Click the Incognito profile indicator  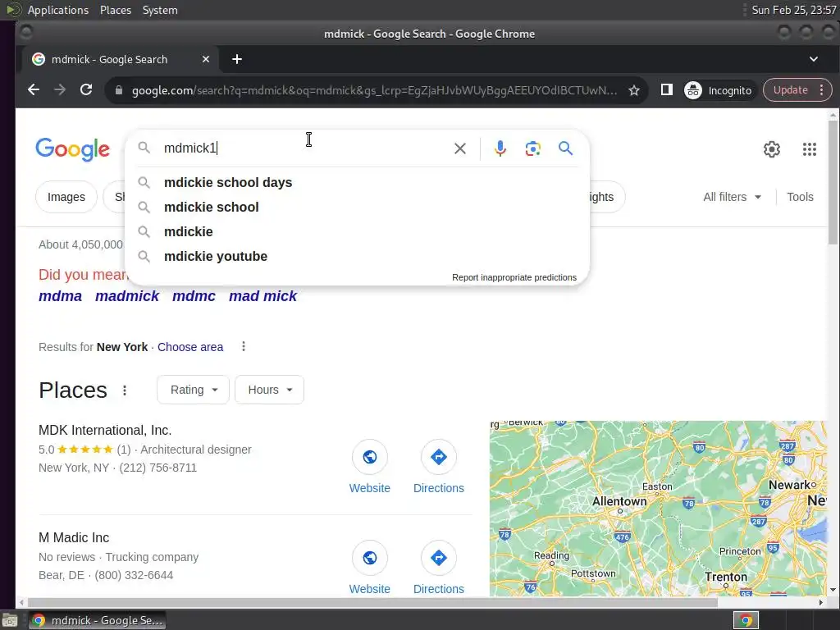tap(719, 90)
